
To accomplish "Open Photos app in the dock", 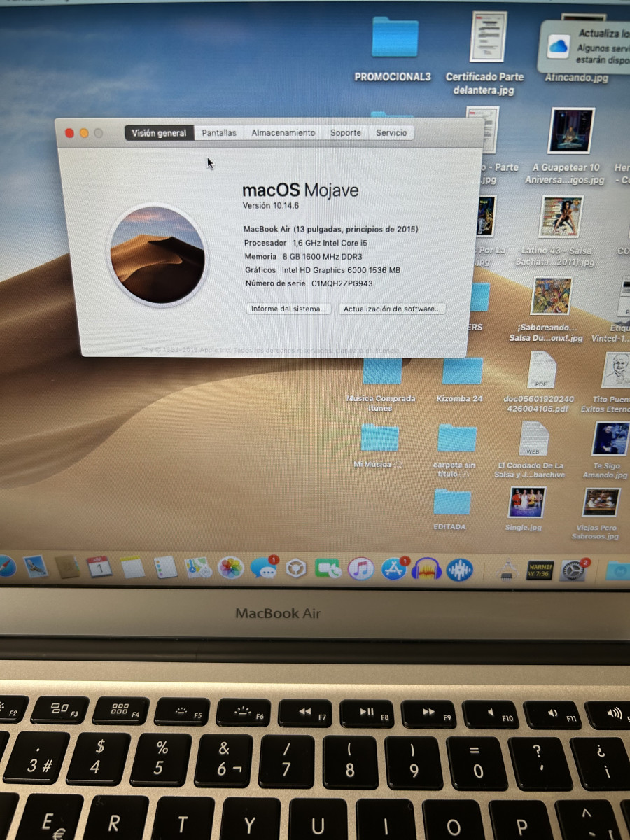I will click(231, 568).
